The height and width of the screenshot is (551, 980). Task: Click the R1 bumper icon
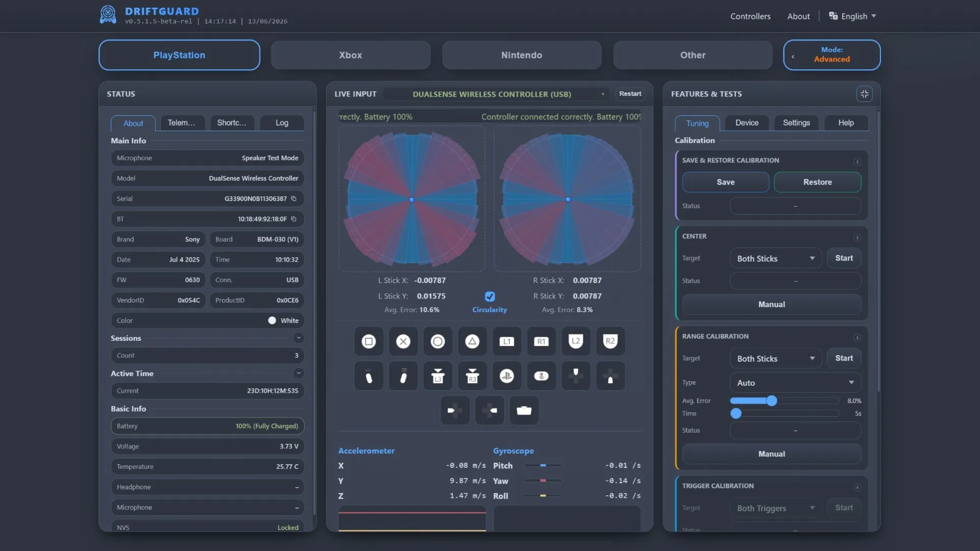coord(542,341)
